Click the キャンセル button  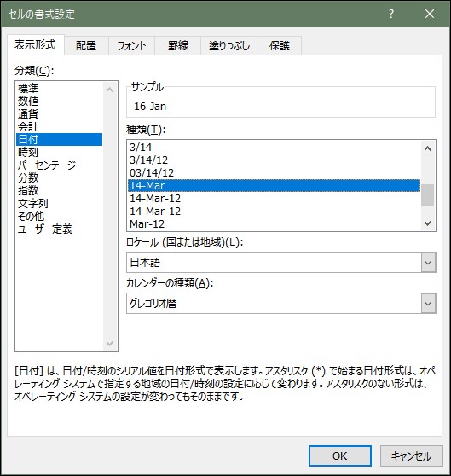click(x=411, y=456)
